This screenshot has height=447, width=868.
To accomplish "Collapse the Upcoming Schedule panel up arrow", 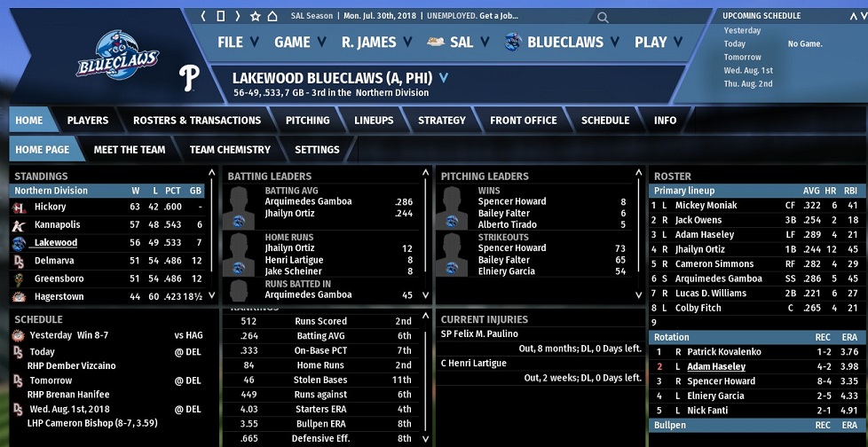I will [853, 16].
